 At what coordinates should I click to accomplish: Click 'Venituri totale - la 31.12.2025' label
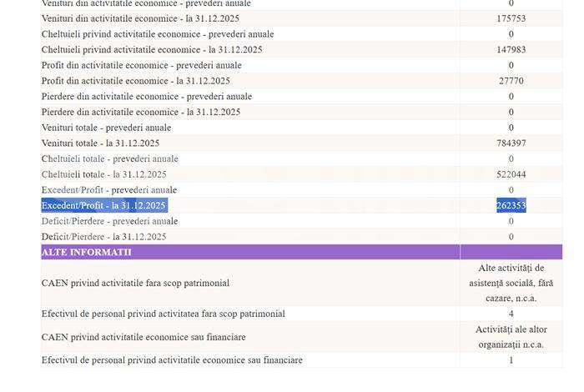tap(100, 143)
